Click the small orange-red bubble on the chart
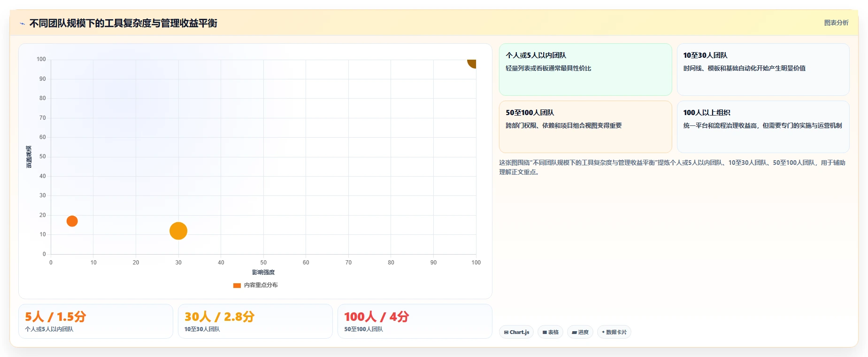 [72, 221]
